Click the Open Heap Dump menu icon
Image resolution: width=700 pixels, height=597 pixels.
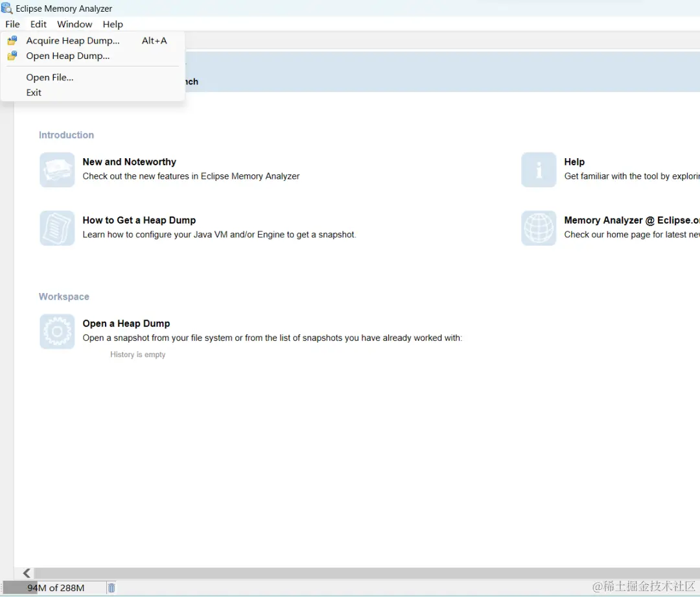[12, 56]
